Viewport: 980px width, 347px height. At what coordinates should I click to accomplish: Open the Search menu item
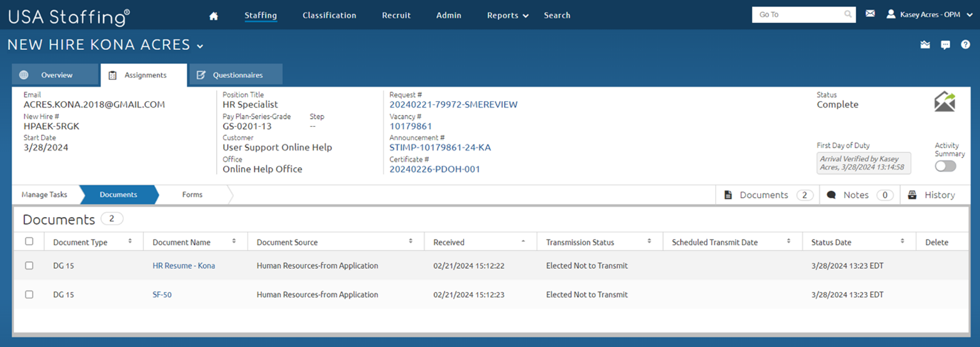(557, 15)
